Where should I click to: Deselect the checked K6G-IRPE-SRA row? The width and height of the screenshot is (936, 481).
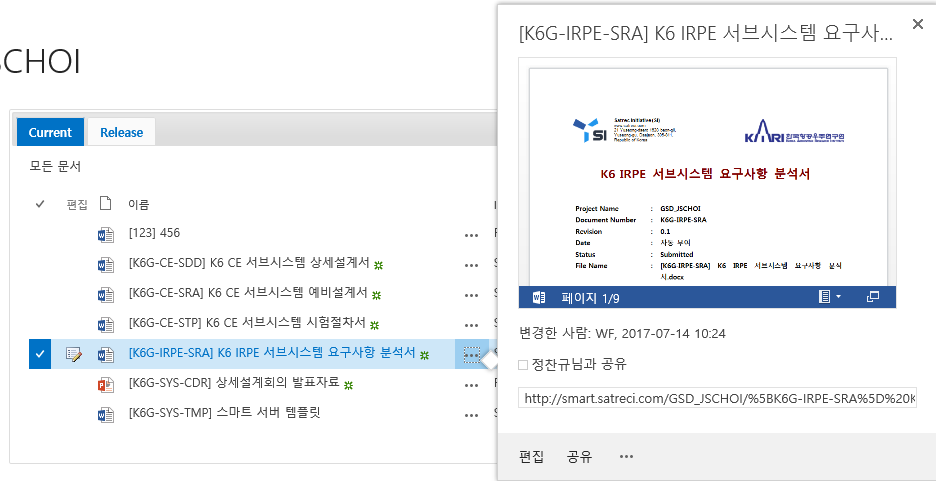[40, 354]
